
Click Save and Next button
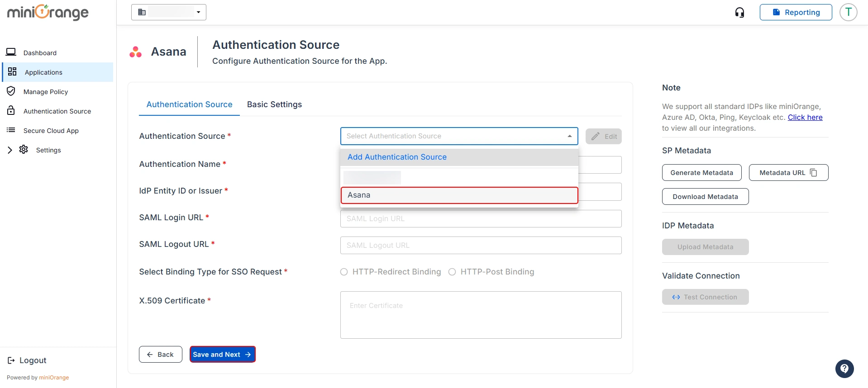tap(222, 354)
